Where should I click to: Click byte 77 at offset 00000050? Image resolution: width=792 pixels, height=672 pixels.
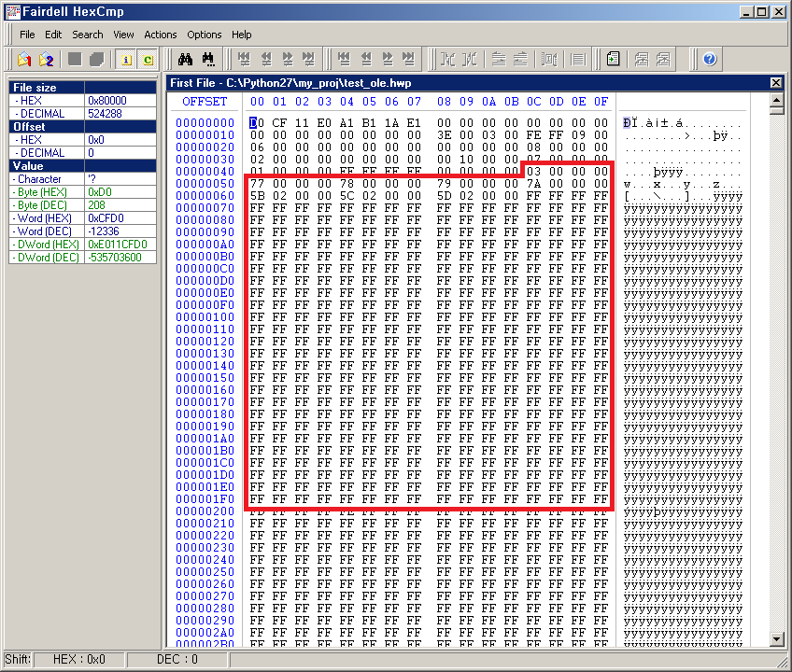pyautogui.click(x=257, y=183)
